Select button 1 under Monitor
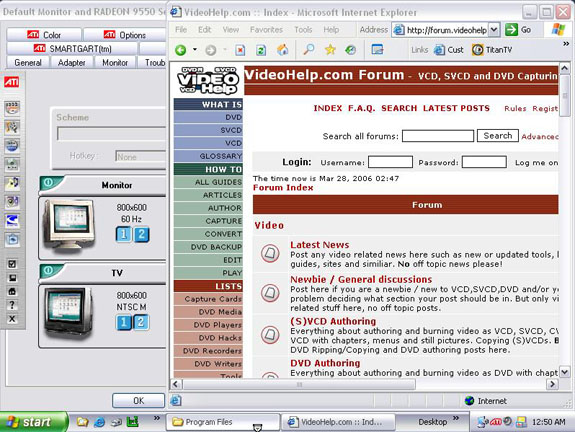This screenshot has height=432, width=575. pyautogui.click(x=124, y=234)
